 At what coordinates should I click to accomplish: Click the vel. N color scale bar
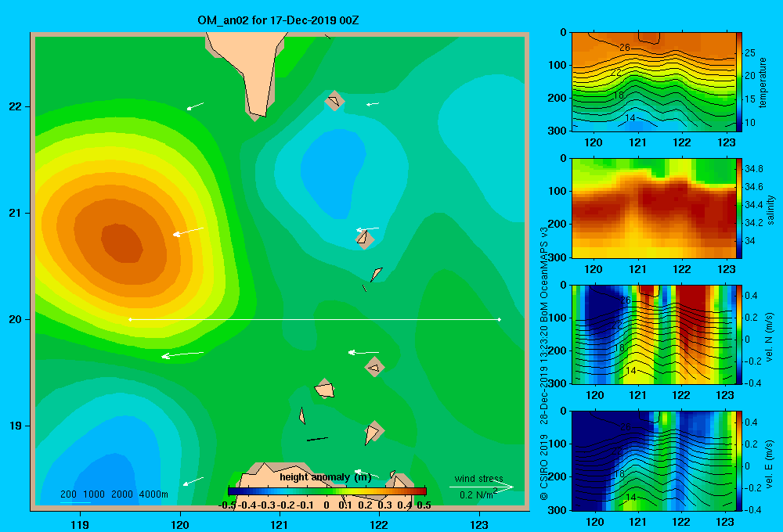739,334
